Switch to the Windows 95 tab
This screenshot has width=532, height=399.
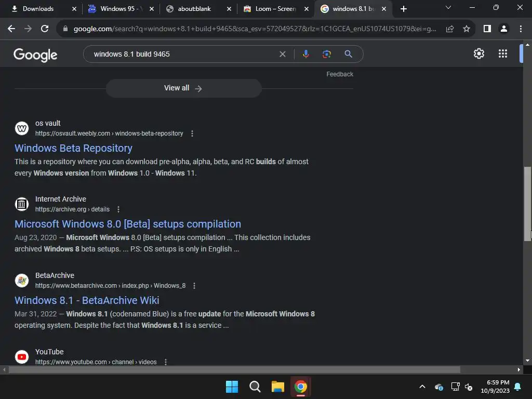click(115, 9)
